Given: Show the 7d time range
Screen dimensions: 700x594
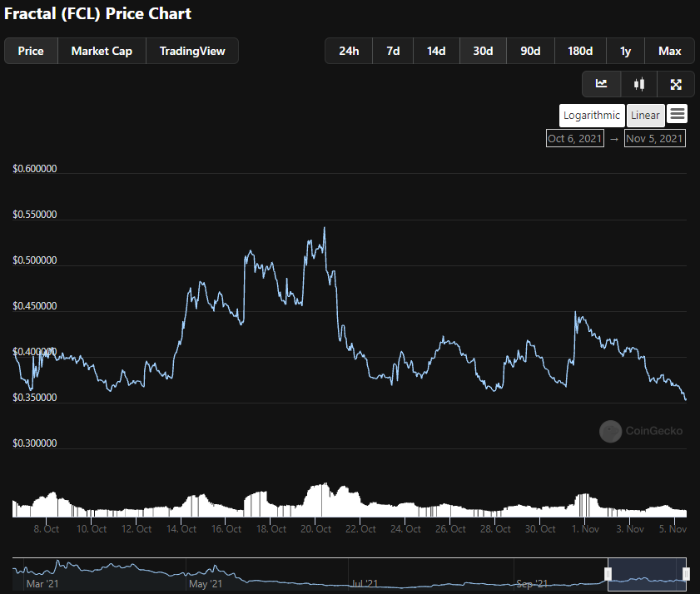Looking at the screenshot, I should (393, 51).
